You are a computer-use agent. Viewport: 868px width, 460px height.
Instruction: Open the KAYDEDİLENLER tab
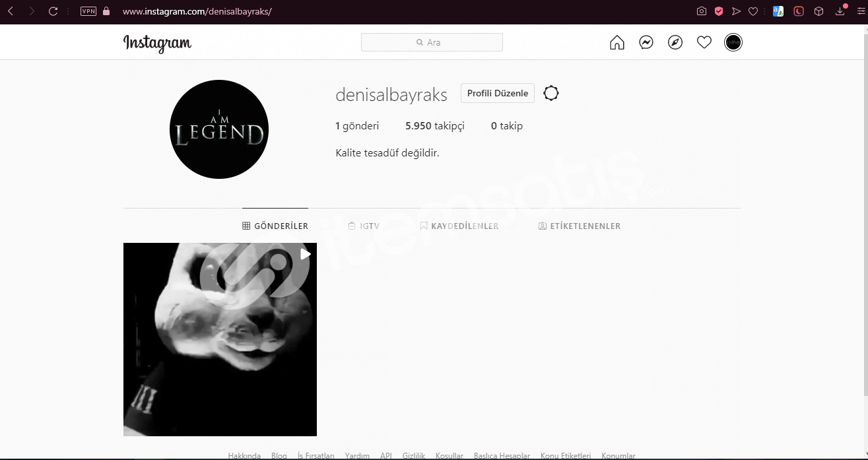[x=459, y=226]
